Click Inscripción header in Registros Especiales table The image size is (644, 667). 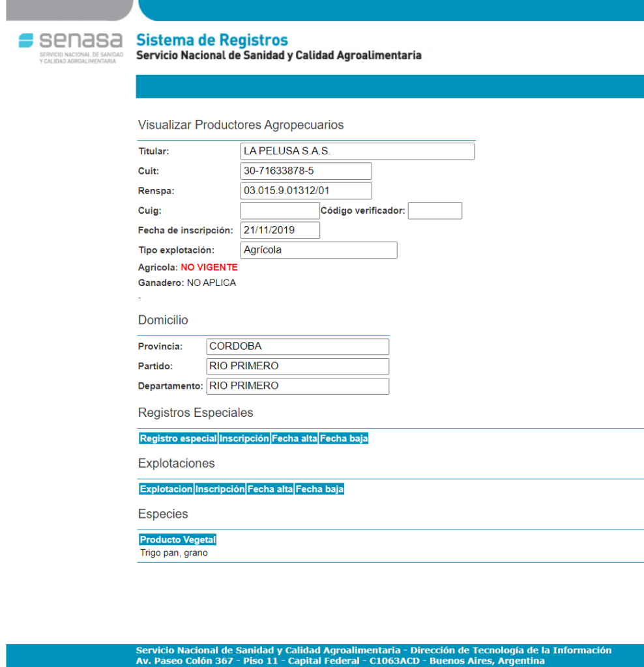pyautogui.click(x=244, y=439)
